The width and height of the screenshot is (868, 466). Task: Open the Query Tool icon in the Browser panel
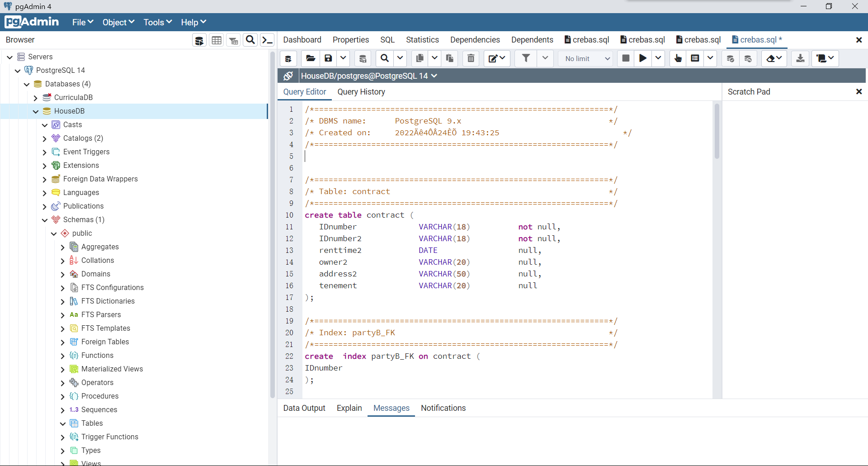199,40
